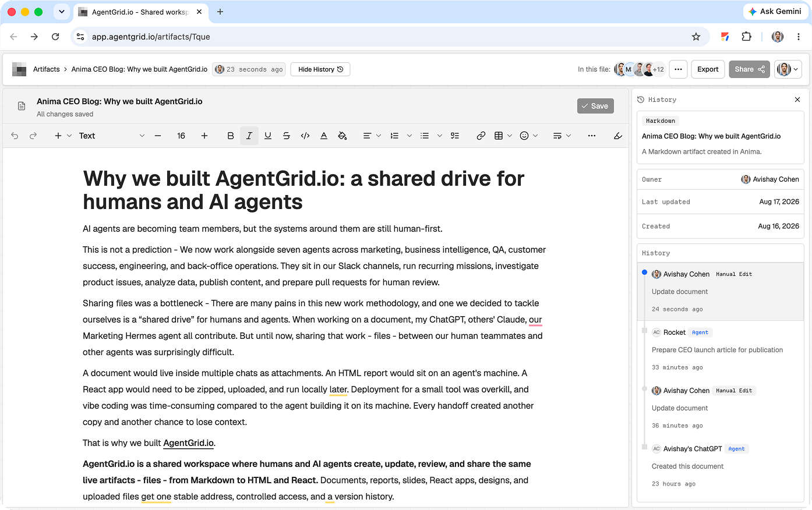Expand the emoji options chevron
Screen dimensions: 812x510
tap(535, 136)
